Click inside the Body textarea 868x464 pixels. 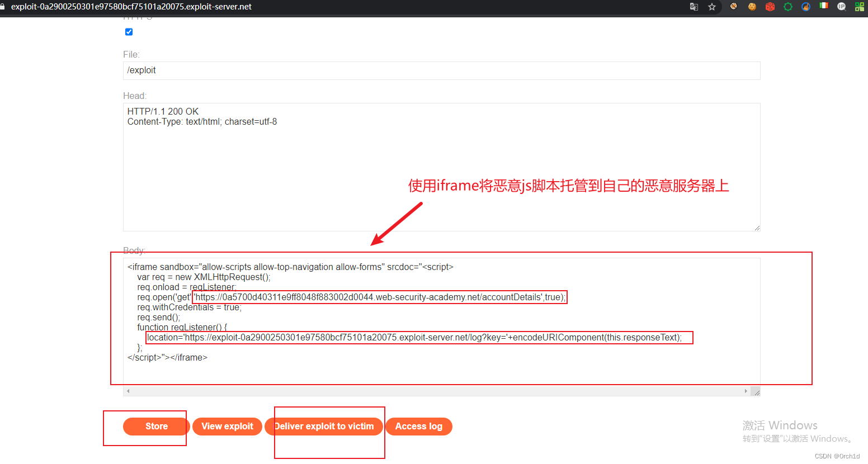[x=441, y=326]
